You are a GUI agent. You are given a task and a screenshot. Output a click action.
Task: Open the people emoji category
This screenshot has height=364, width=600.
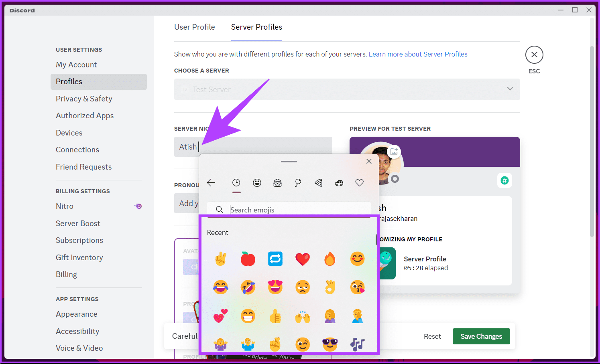click(x=277, y=183)
